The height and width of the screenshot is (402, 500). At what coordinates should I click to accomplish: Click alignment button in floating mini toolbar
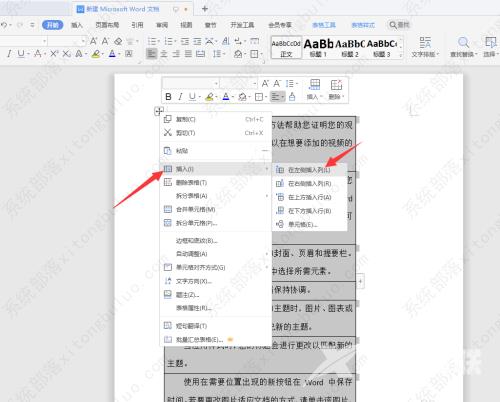pyautogui.click(x=277, y=97)
